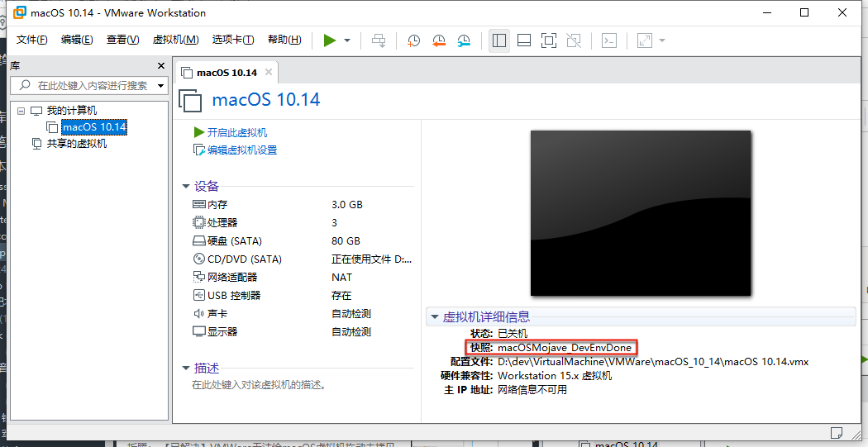
Task: Click 声卡 device row
Action: (303, 314)
